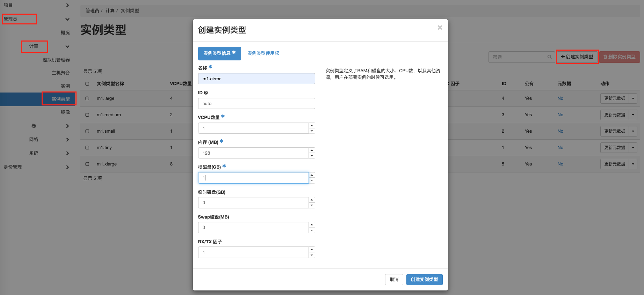Screen dimensions: 644x295
Task: Decrease VCPU数量 with the down arrow
Action: tap(312, 131)
